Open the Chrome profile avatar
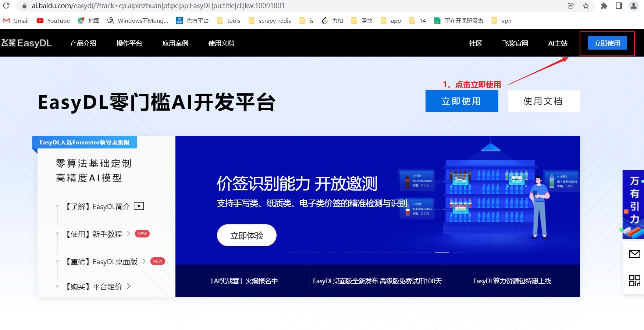Image resolution: width=644 pixels, height=330 pixels. [633, 6]
